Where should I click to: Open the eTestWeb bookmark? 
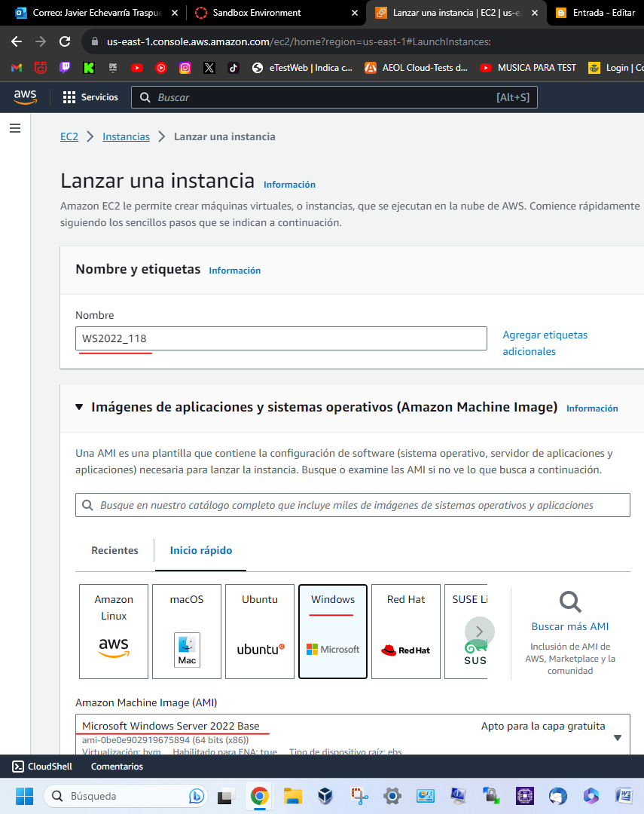[301, 68]
